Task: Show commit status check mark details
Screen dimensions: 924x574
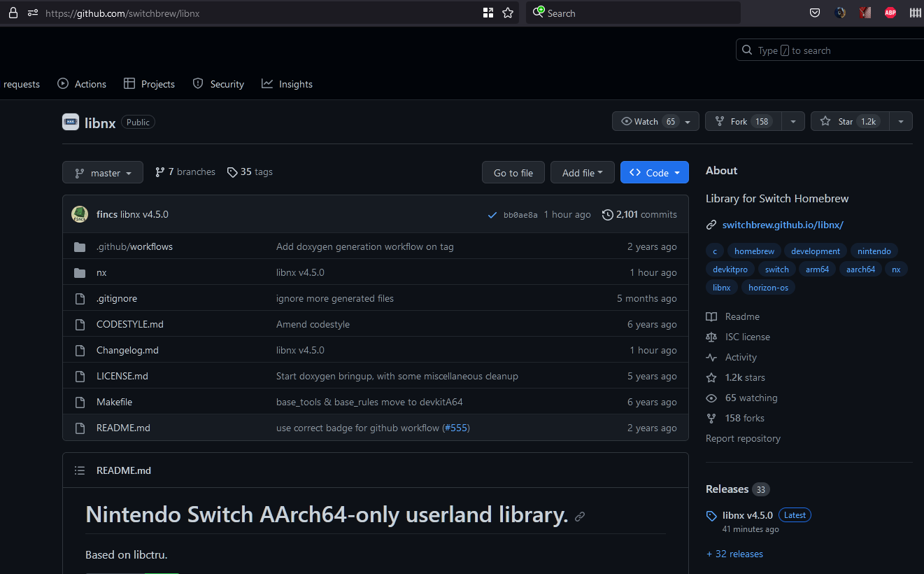Action: tap(492, 215)
